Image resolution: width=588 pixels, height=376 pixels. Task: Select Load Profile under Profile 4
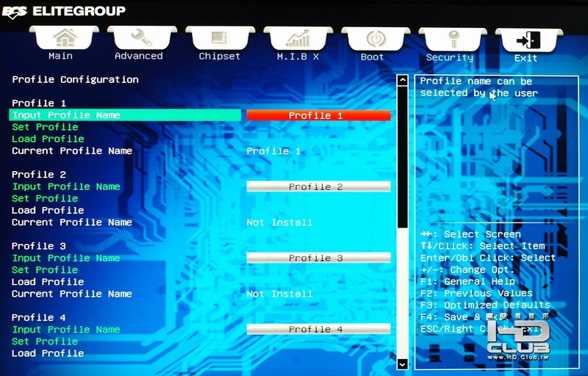pyautogui.click(x=48, y=353)
